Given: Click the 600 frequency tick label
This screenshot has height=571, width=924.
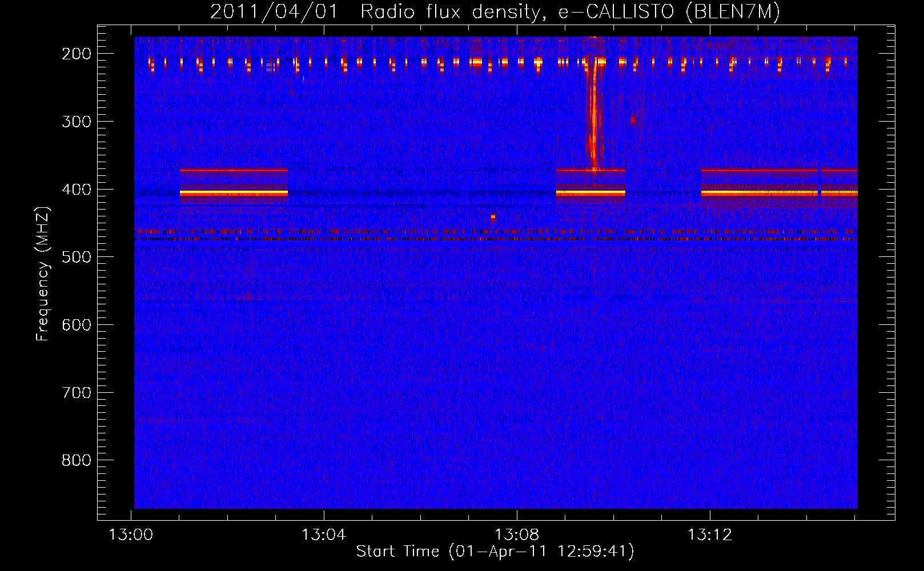Looking at the screenshot, I should 77,325.
